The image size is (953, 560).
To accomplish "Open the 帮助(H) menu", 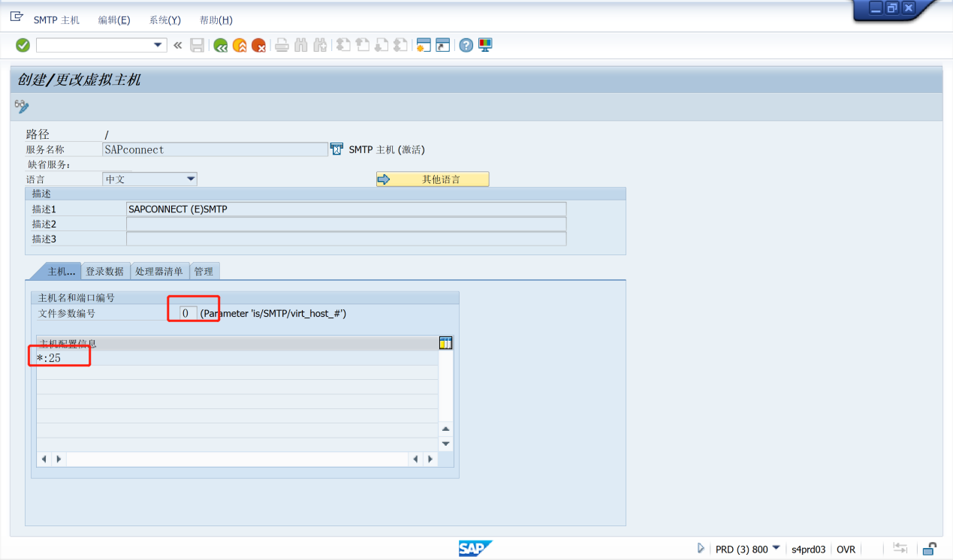I will [216, 20].
